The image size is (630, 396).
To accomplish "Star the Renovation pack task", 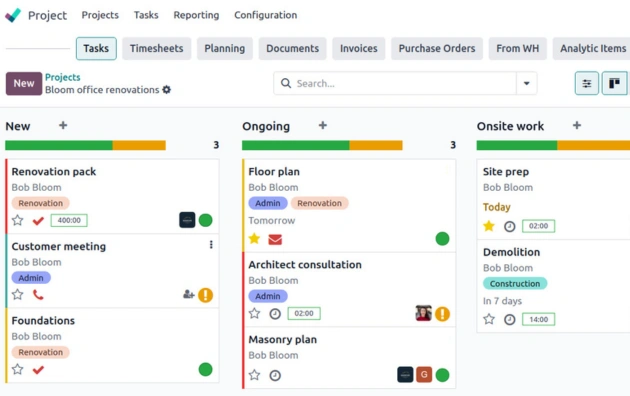I will click(17, 220).
